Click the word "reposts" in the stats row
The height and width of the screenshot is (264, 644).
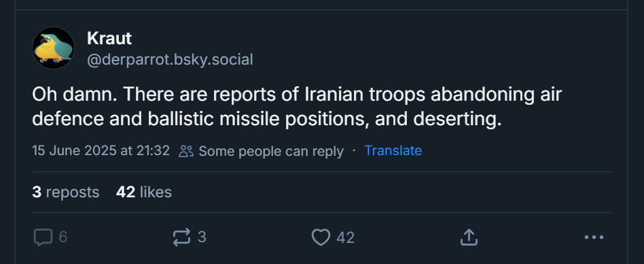point(73,193)
